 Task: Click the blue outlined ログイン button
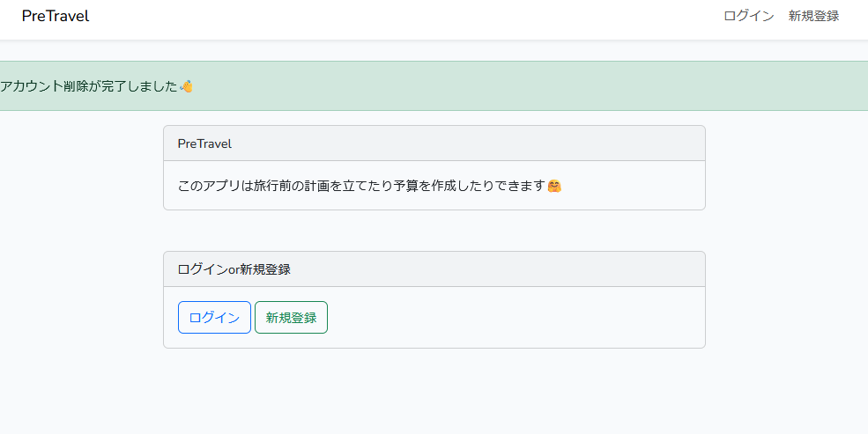pyautogui.click(x=214, y=317)
